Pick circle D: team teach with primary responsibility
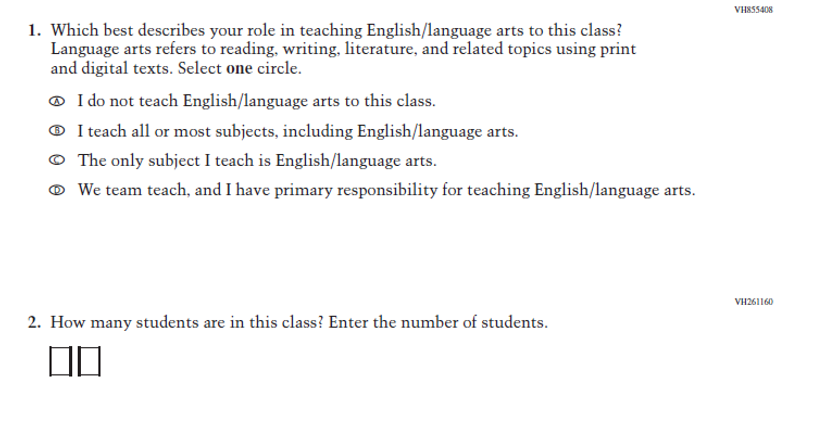 tap(62, 190)
